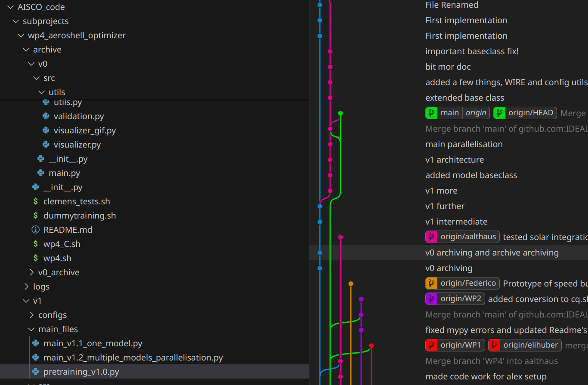Viewport: 588px width, 385px height.
Task: Select the 'File Renamed' commit
Action: 452,5
